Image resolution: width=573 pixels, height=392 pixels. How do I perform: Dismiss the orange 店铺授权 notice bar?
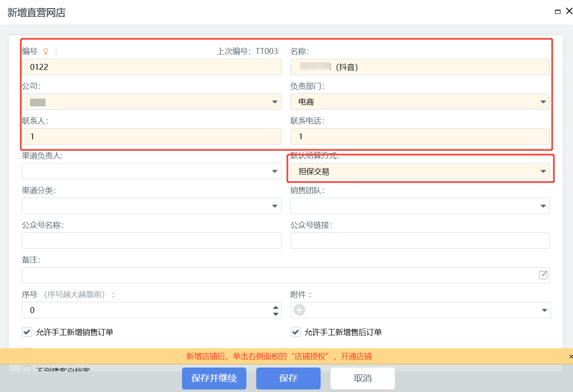(570, 356)
